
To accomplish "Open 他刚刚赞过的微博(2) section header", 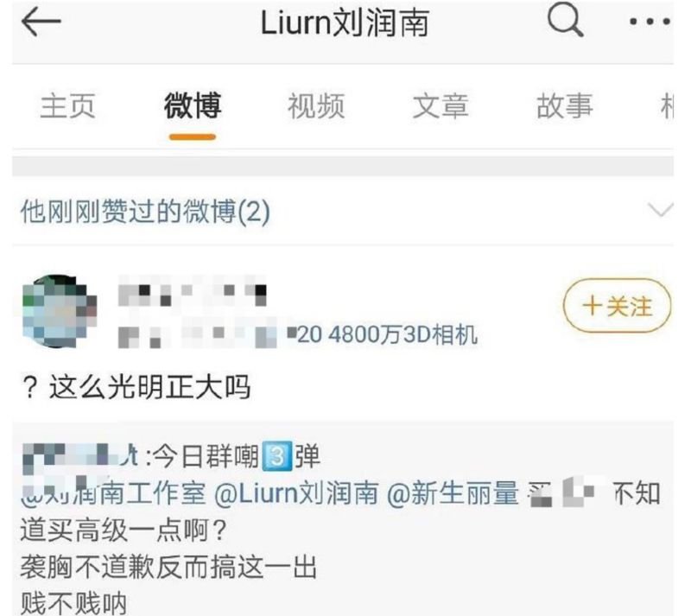I will [x=145, y=212].
